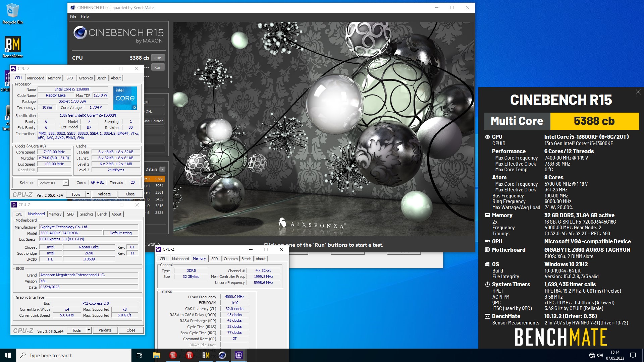This screenshot has height=362, width=644.
Task: Click the BenchMate OS Windows icon
Action: pyautogui.click(x=487, y=264)
